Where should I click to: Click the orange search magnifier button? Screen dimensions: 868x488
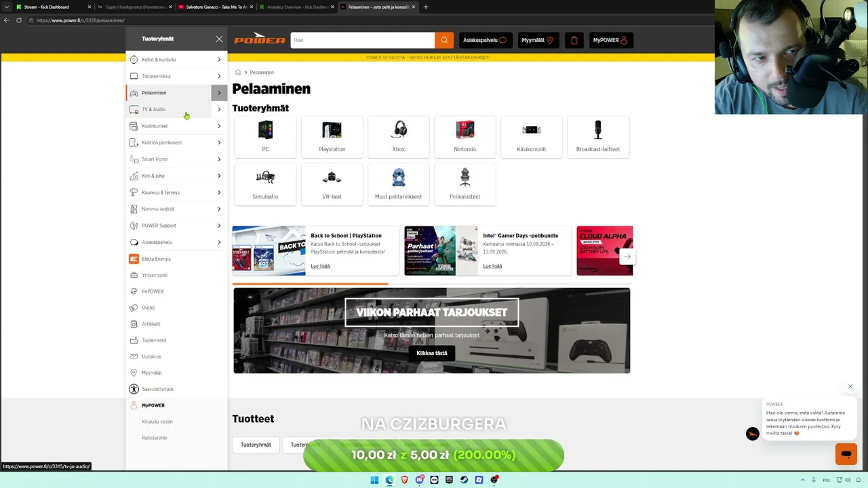[x=444, y=40]
